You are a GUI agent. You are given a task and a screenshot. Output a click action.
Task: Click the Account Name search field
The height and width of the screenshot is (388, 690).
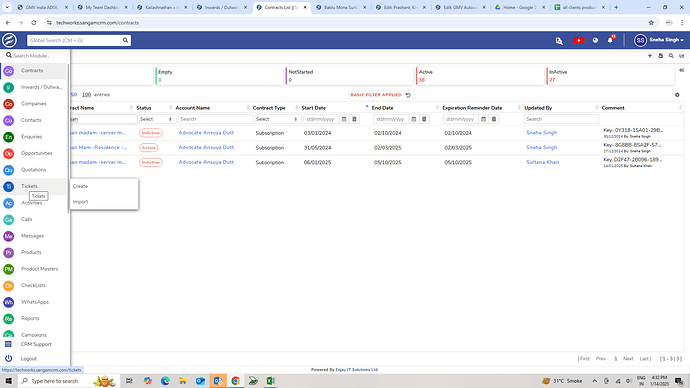pos(216,119)
